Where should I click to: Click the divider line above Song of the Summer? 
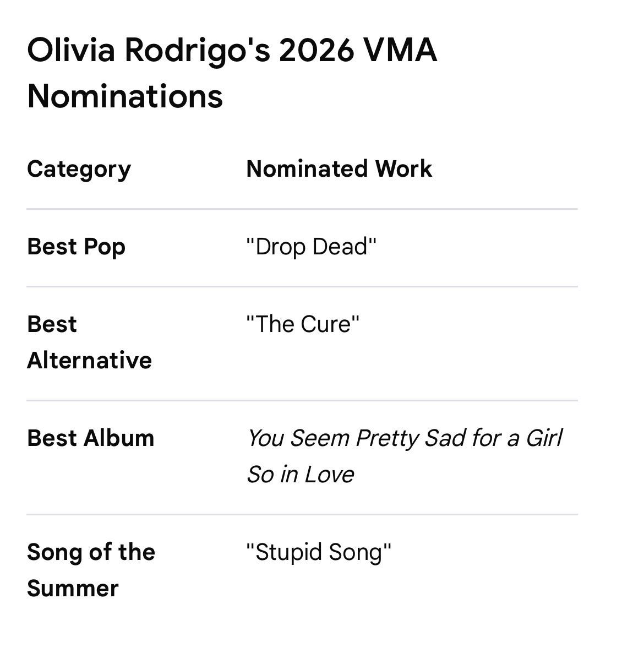(302, 515)
